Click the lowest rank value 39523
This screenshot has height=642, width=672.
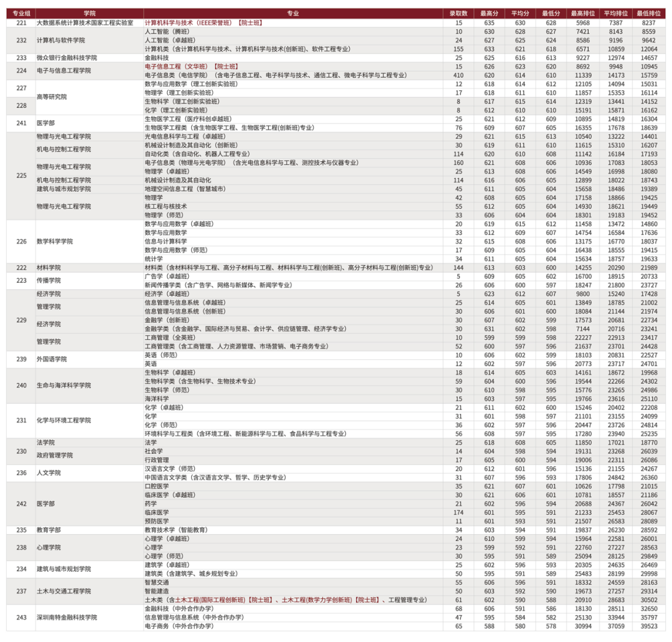pyautogui.click(x=649, y=626)
